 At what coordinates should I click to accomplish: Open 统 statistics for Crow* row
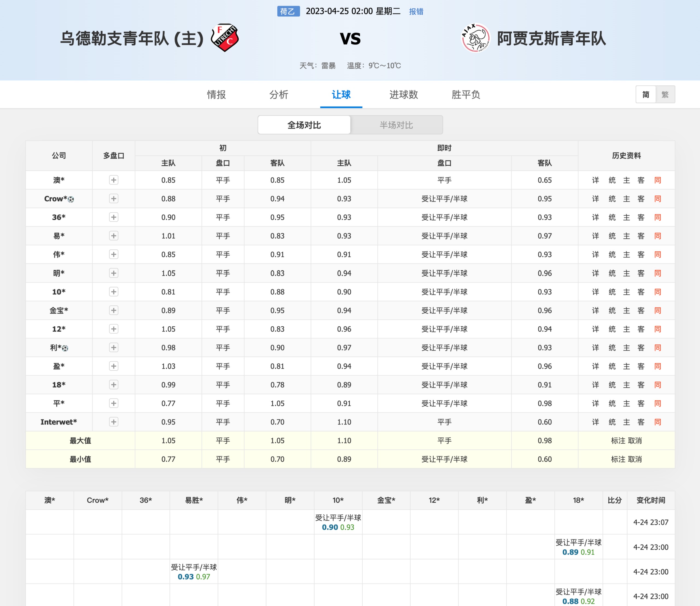coord(612,198)
